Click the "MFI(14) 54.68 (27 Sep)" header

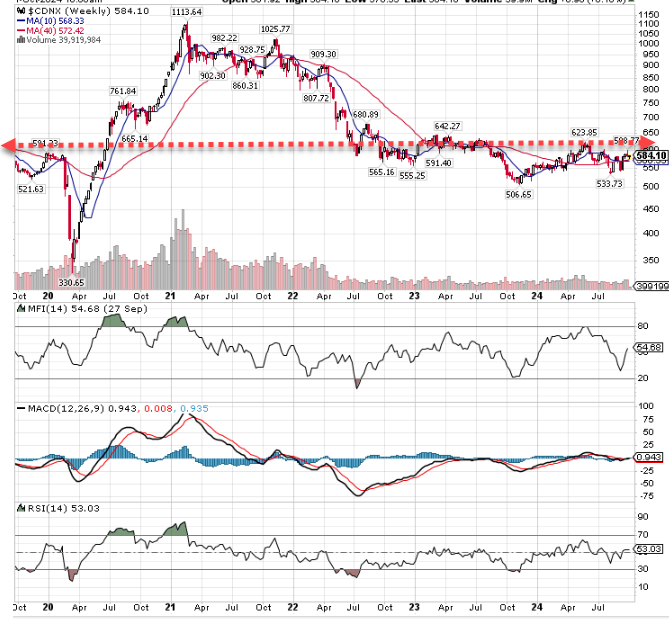pos(87,308)
